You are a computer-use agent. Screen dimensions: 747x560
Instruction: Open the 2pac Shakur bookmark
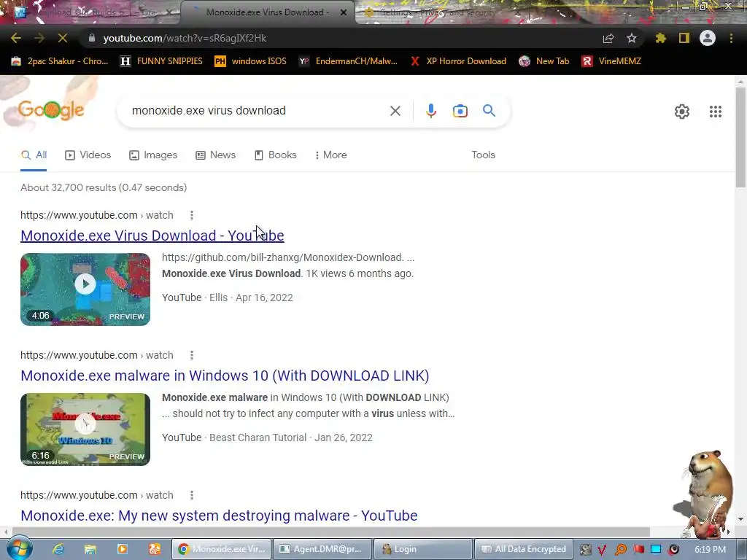coord(60,61)
